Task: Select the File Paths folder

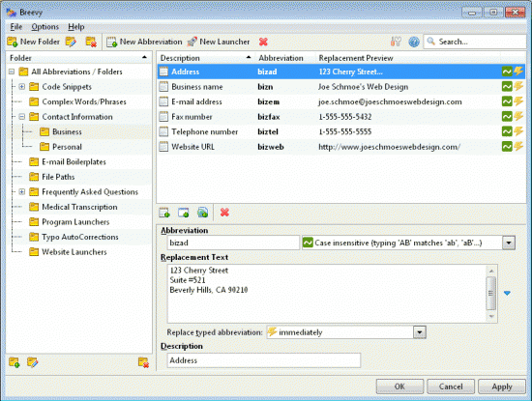Action: pos(58,177)
